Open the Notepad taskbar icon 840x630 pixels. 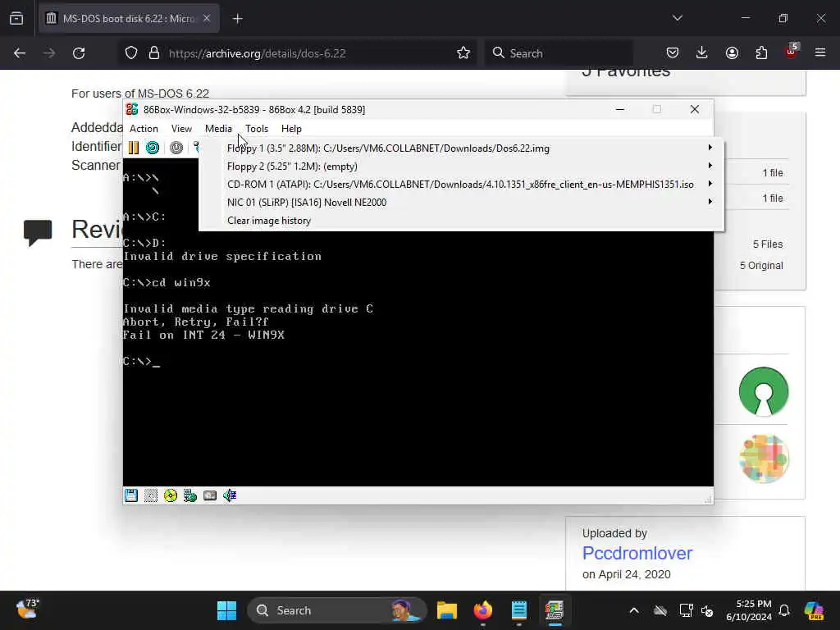click(518, 610)
